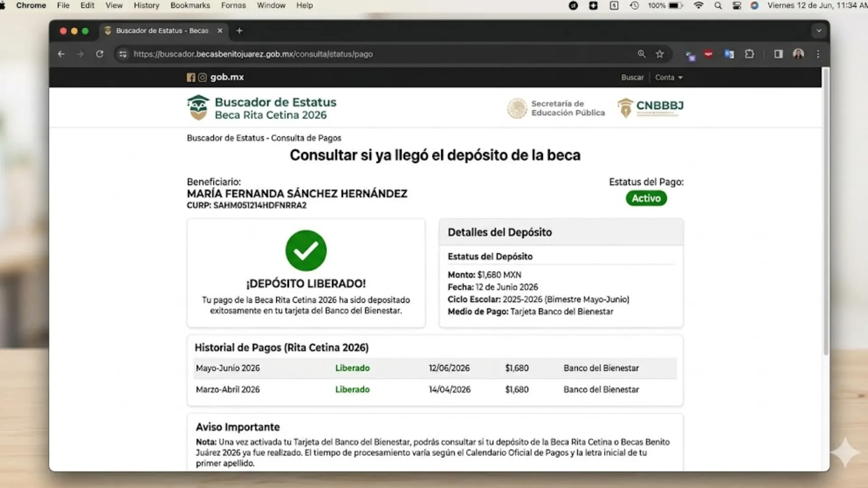Open Chrome three-dot menu
868x488 pixels.
point(818,54)
